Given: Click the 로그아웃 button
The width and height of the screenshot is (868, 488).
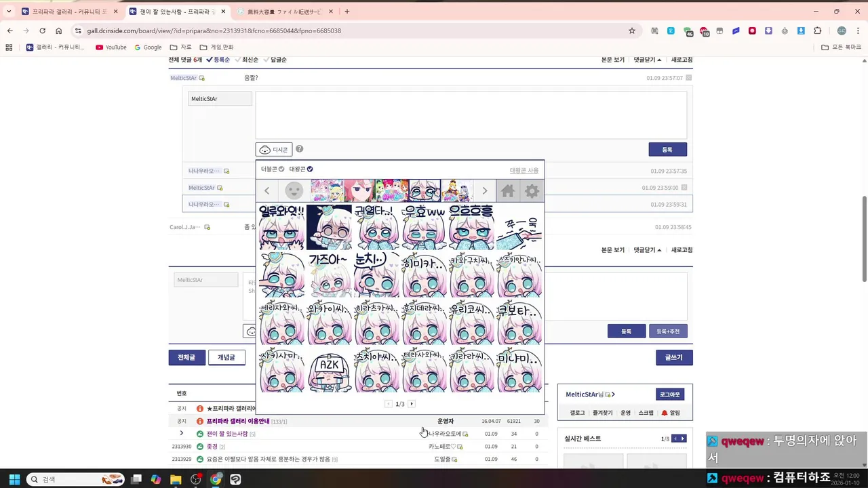Looking at the screenshot, I should (670, 394).
